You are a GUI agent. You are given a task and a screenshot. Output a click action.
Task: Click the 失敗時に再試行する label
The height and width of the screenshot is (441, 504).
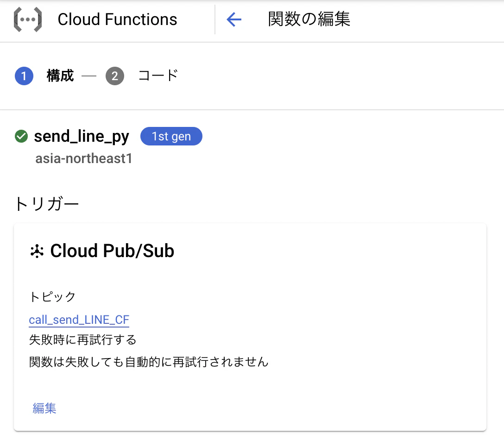(83, 340)
